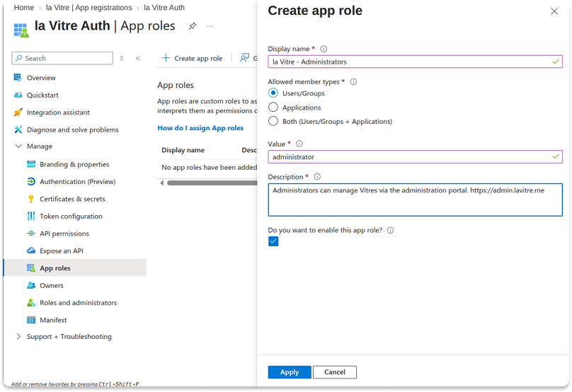Close the Create app role panel
This screenshot has height=392, width=572.
(x=554, y=11)
